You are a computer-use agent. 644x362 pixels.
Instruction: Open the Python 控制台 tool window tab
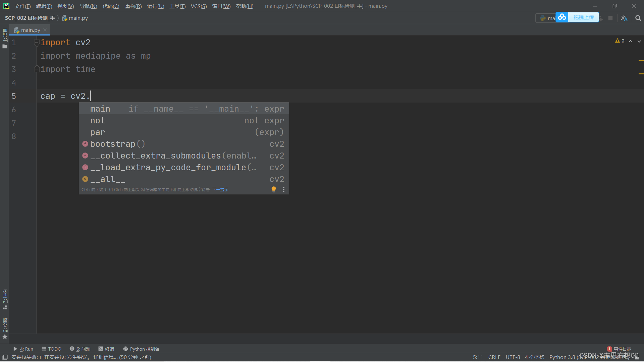coord(141,349)
